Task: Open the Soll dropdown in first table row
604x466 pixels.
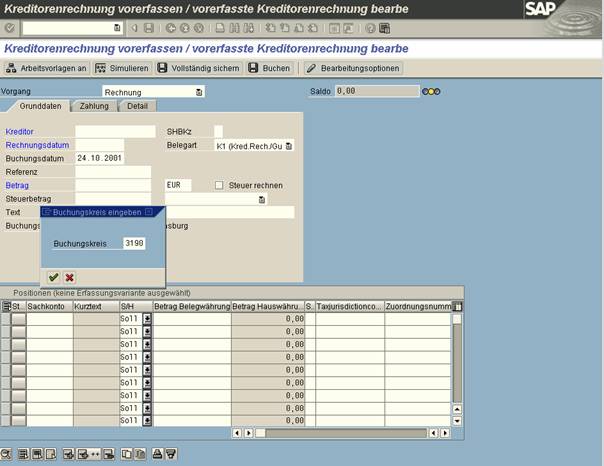Action: [x=147, y=319]
